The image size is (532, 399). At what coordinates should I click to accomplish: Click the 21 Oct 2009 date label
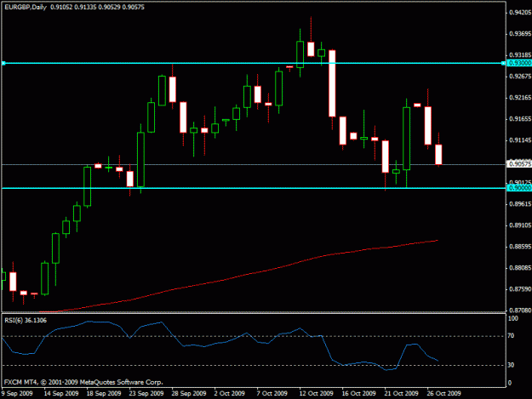tap(401, 394)
